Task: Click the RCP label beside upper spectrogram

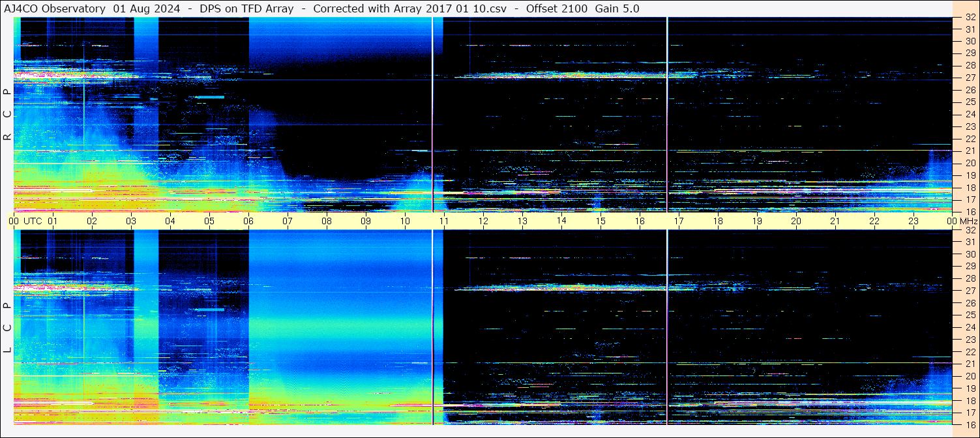Action: (x=7, y=114)
